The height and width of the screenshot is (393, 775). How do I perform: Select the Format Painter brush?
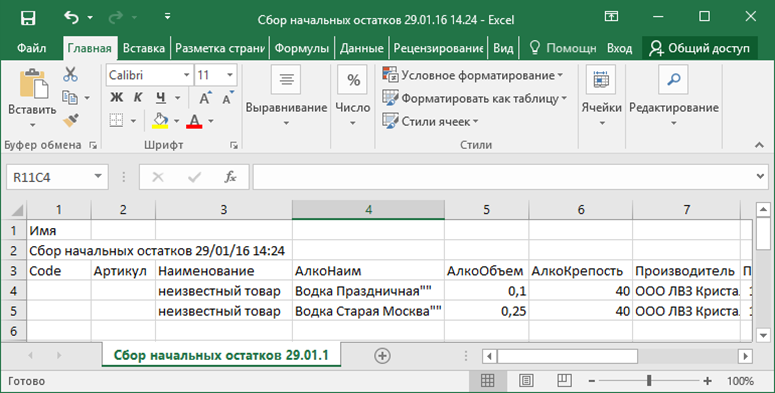coord(71,120)
